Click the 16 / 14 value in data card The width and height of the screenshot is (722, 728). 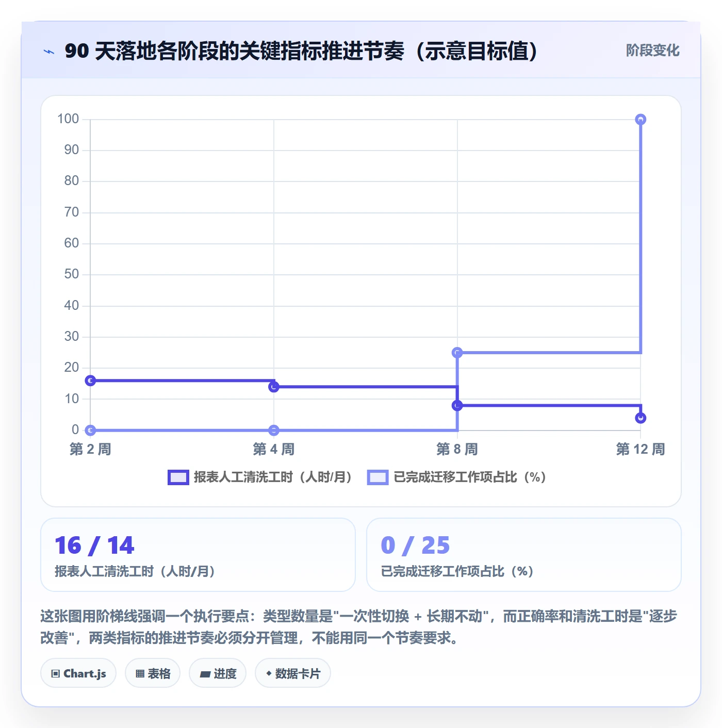click(94, 545)
